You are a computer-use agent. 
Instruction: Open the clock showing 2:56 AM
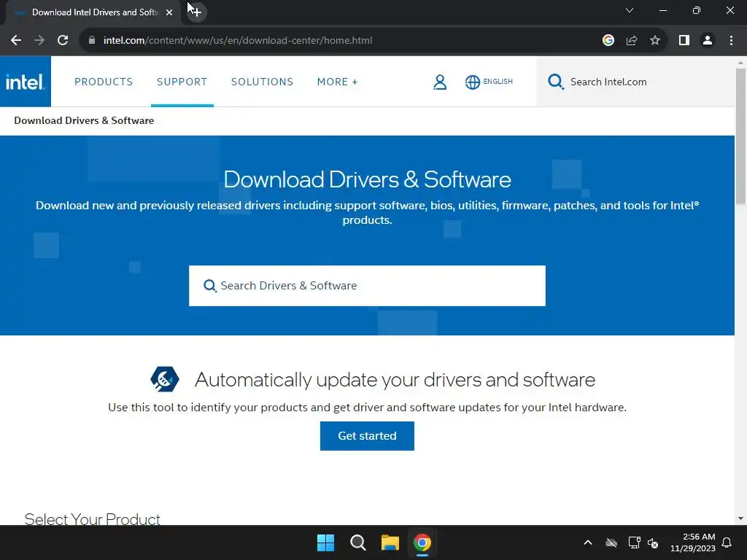tap(693, 542)
